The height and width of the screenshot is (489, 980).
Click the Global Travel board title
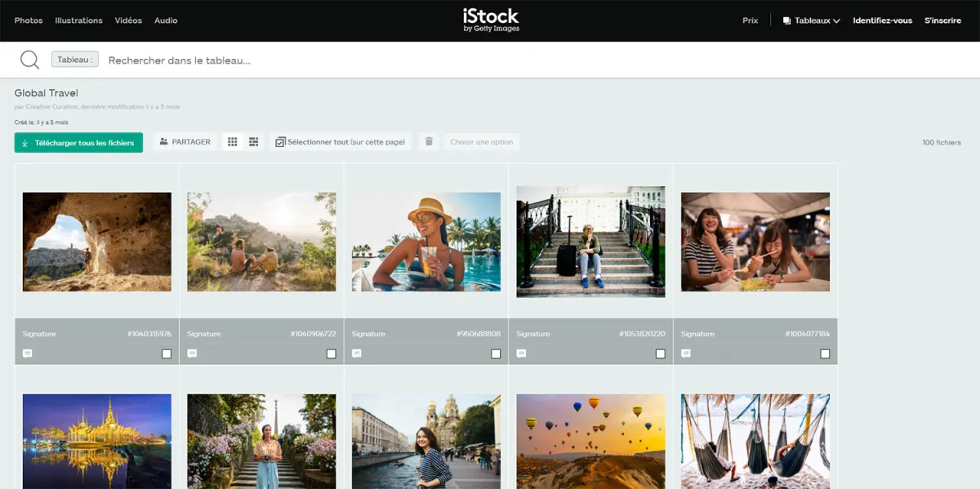[46, 93]
